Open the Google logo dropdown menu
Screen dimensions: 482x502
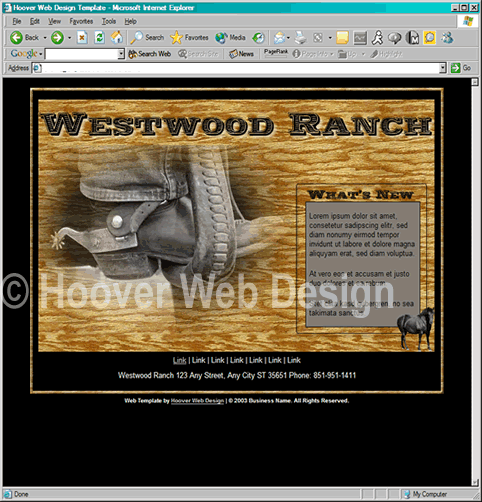coord(41,54)
